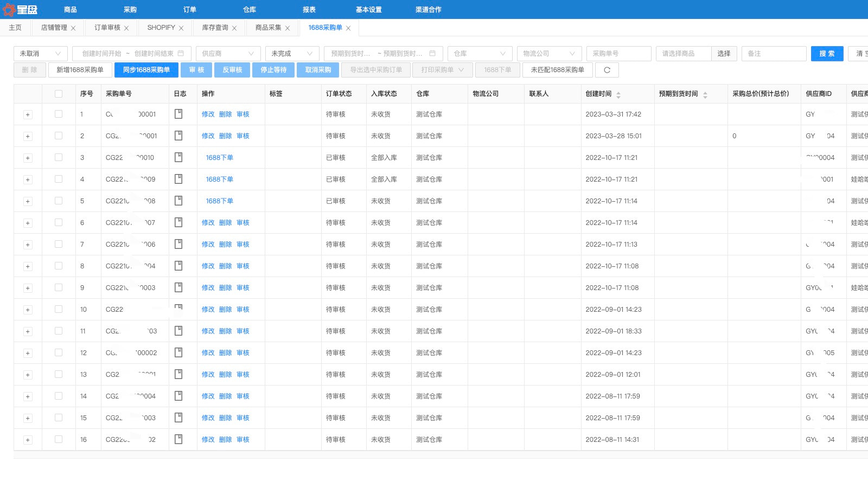
Task: Open the 渠道合作 top menu
Action: click(429, 9)
